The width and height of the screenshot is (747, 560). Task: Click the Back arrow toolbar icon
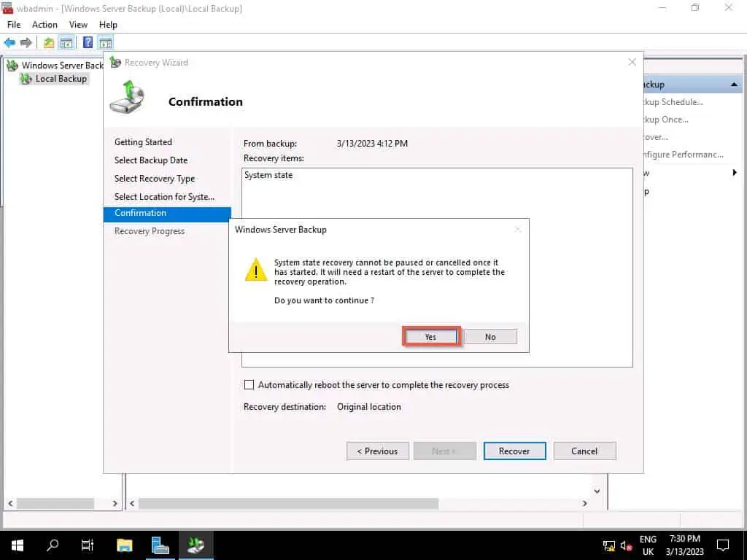coord(9,43)
